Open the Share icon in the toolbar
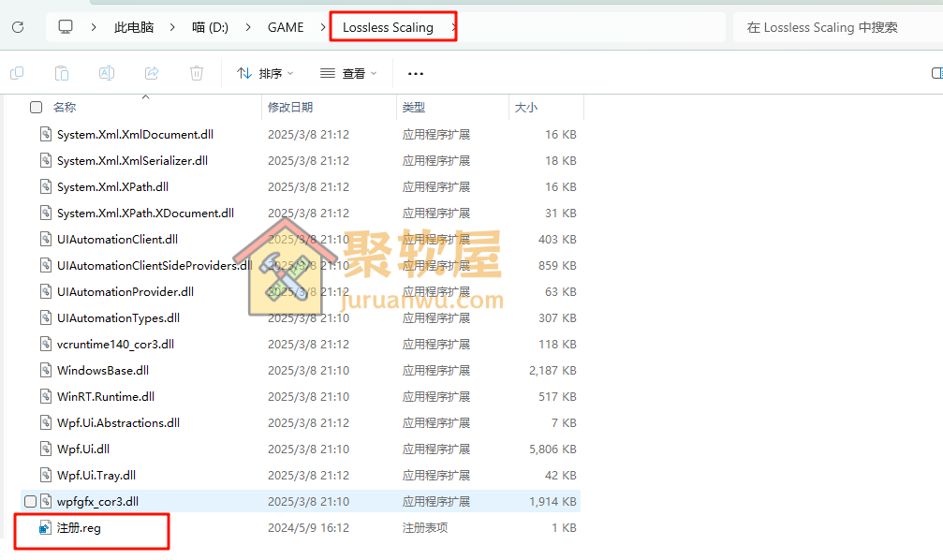Viewport: 943px width, 560px height. (150, 72)
